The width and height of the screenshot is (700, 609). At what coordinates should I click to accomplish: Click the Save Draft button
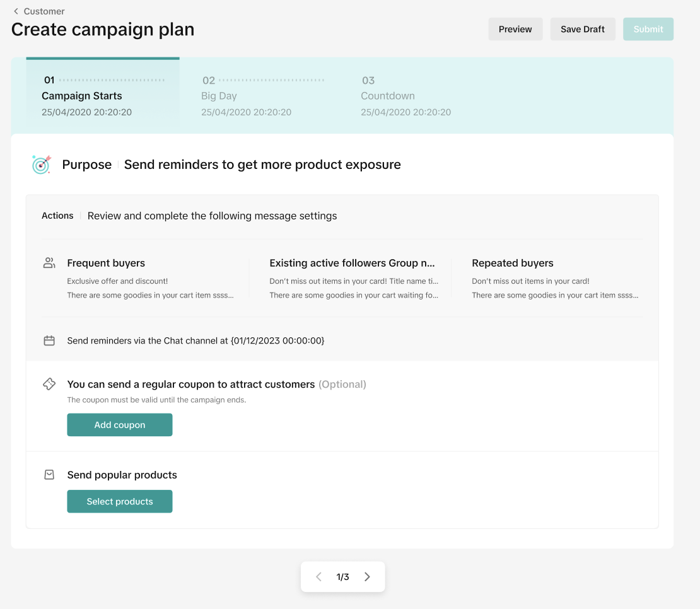[x=583, y=29]
